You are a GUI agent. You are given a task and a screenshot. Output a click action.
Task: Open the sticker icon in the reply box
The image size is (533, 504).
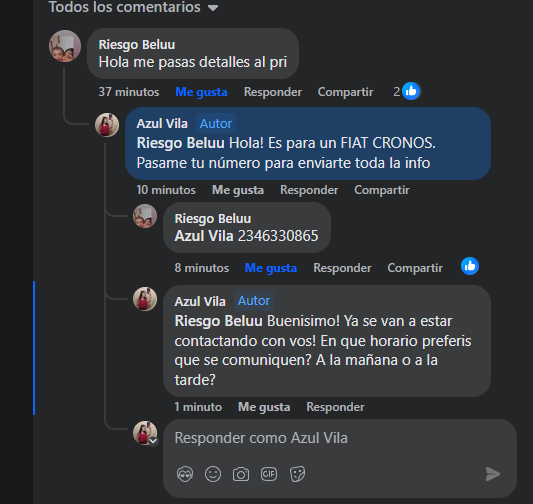297,474
